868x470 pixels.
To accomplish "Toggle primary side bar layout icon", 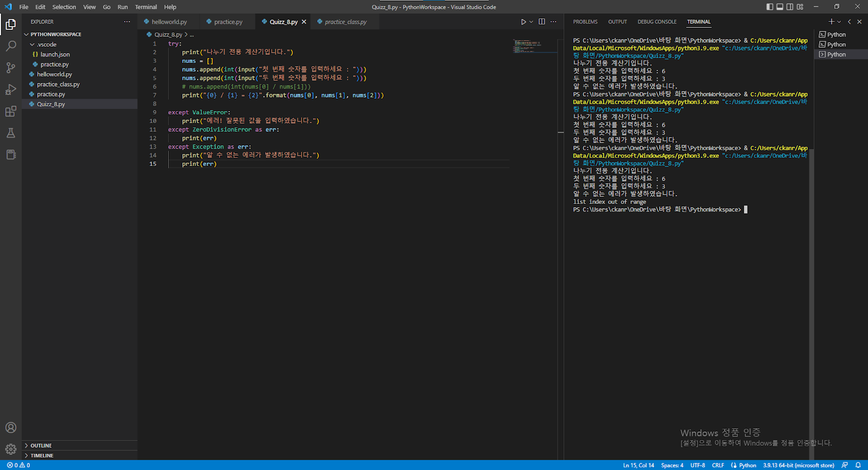I will coord(770,7).
